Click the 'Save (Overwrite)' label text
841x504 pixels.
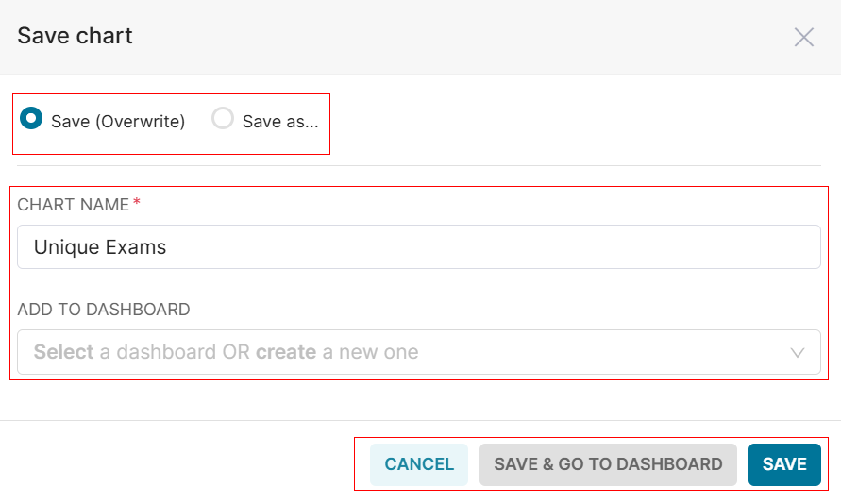click(118, 122)
